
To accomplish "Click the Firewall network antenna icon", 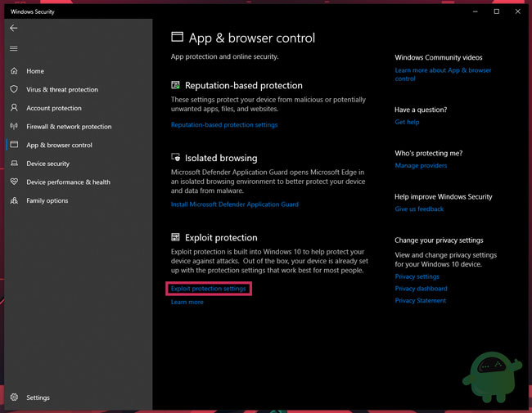I will (14, 127).
